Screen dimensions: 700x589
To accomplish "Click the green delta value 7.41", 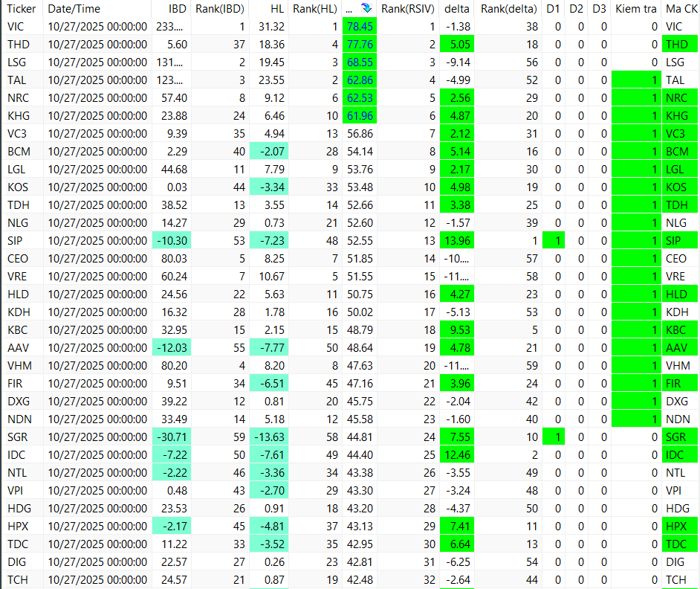I will [457, 526].
